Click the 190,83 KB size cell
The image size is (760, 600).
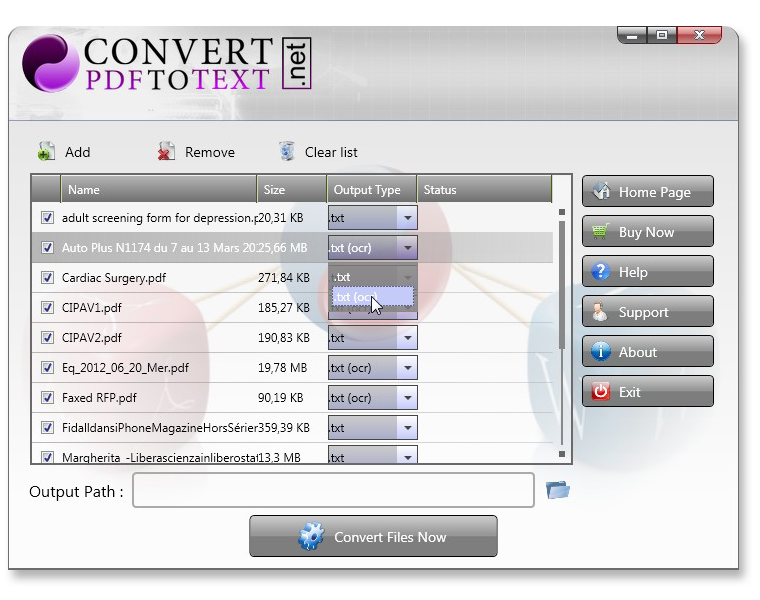[x=284, y=338]
